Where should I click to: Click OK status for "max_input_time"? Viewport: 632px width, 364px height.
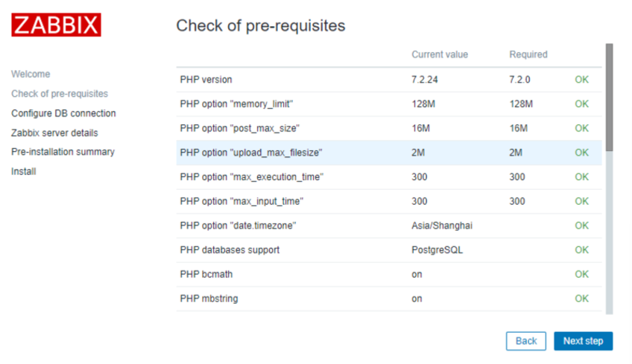[x=581, y=201]
